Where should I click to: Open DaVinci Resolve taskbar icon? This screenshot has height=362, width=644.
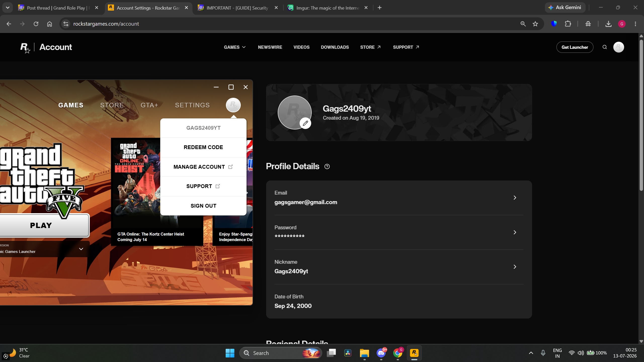click(348, 353)
